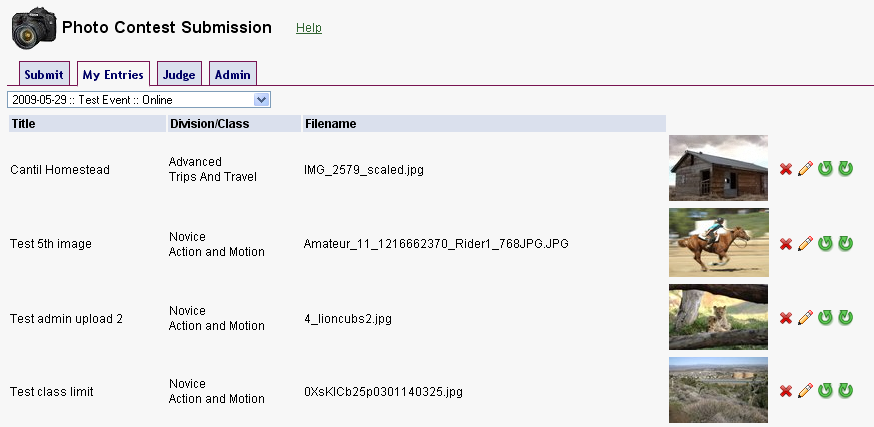Image resolution: width=874 pixels, height=427 pixels.
Task: Open the Judge tab
Action: pos(179,74)
